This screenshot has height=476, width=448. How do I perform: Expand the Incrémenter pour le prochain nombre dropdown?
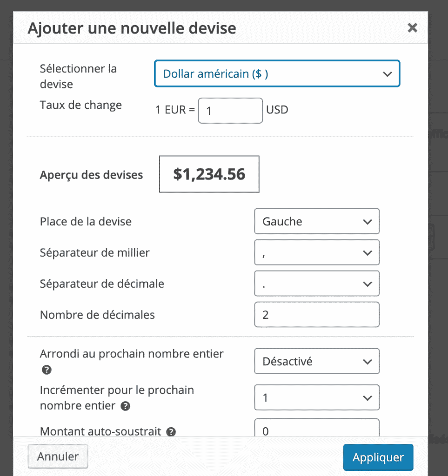pyautogui.click(x=317, y=397)
